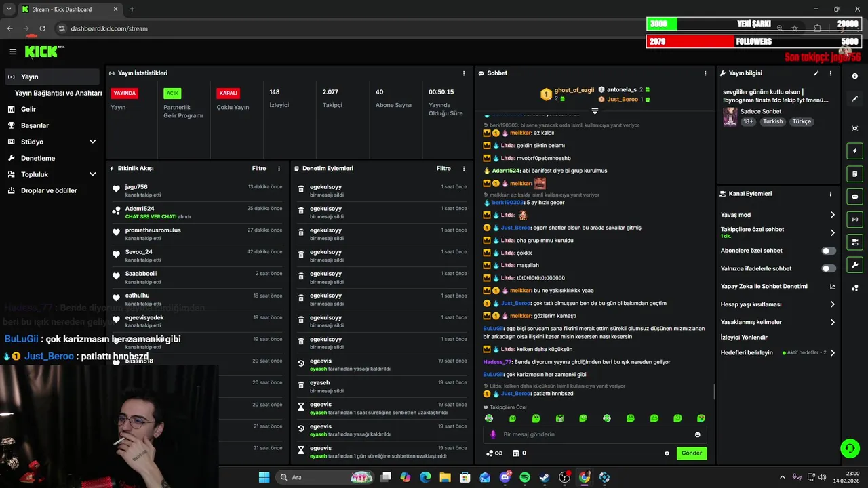Edit stream info with the Yayın bilgisi pencil
868x488 pixels.
pos(816,73)
